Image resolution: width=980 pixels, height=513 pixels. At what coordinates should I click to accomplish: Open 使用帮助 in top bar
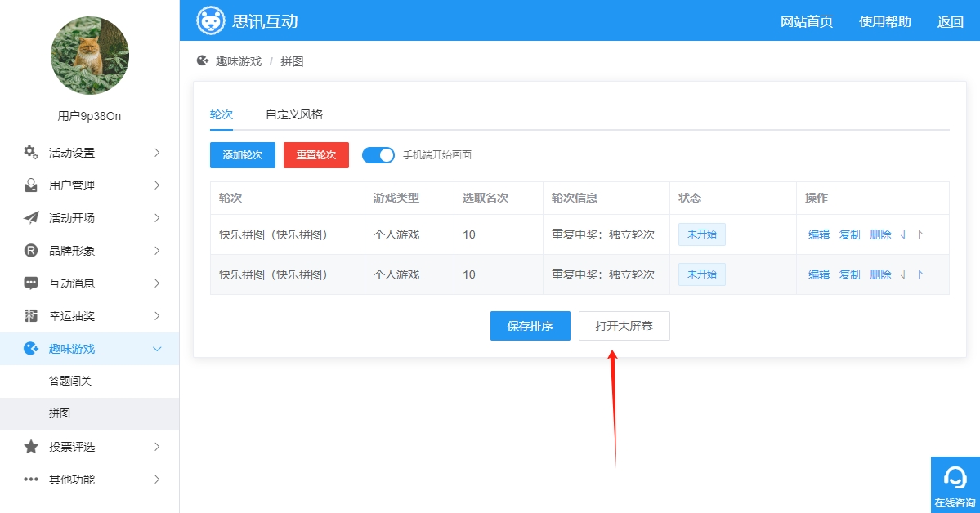884,21
